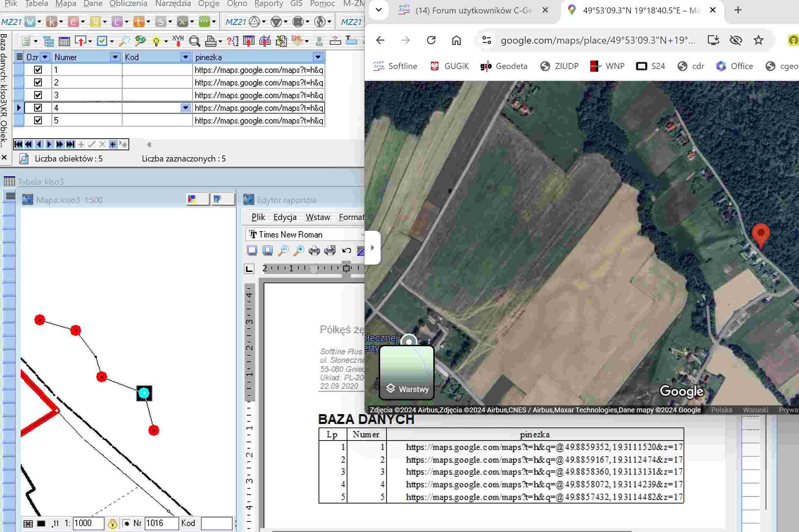
Task: Open the Warstwy layers button on Google Maps
Action: (x=407, y=373)
